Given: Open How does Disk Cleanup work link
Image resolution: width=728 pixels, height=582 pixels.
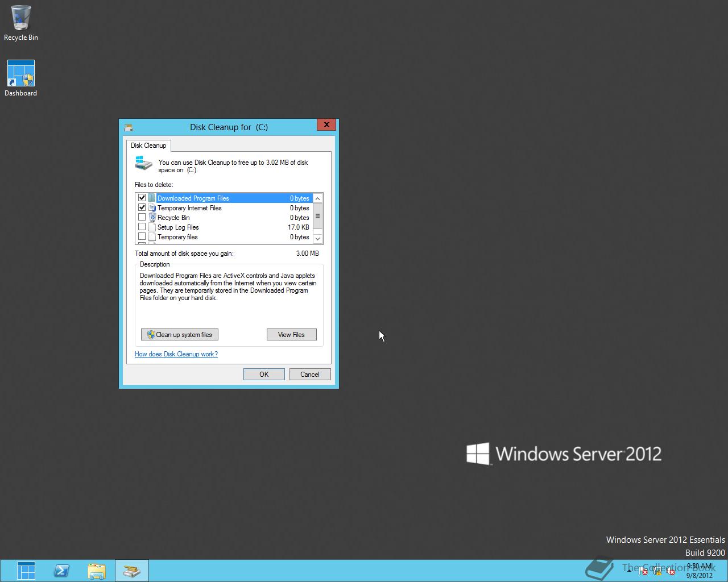Looking at the screenshot, I should (176, 354).
